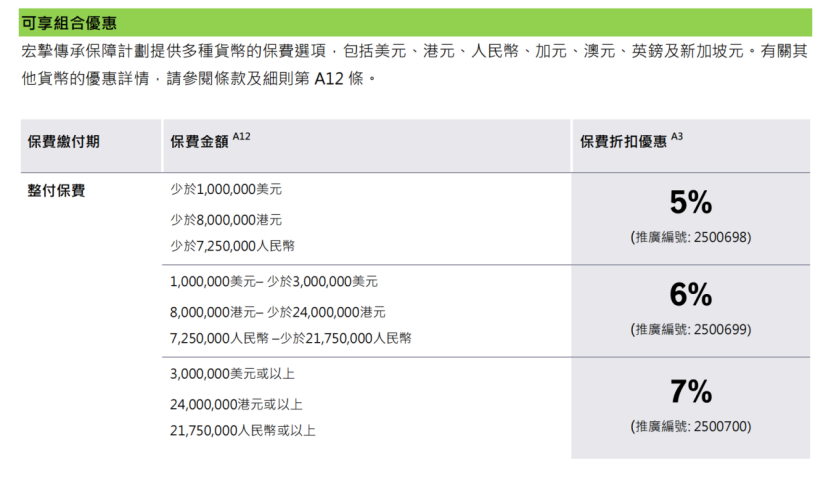Viewport: 831px width, 477px height.
Task: Click the 8,000,000港元– 少於24,000,000港元 range
Action: pyautogui.click(x=277, y=311)
